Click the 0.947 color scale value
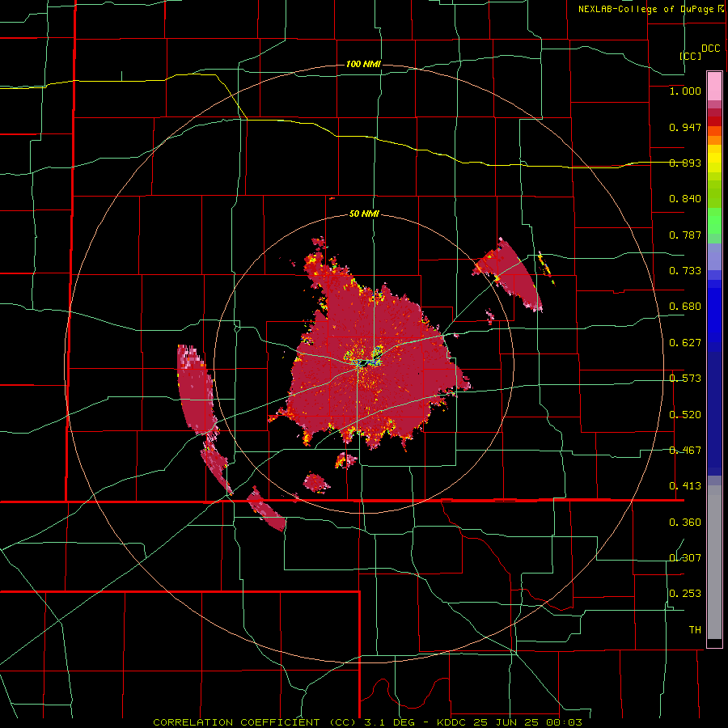Screen dimensions: 728x728 tap(685, 127)
